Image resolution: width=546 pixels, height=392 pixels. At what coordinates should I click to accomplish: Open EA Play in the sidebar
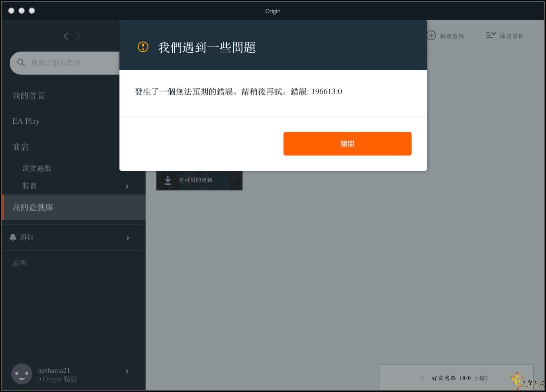coord(26,121)
